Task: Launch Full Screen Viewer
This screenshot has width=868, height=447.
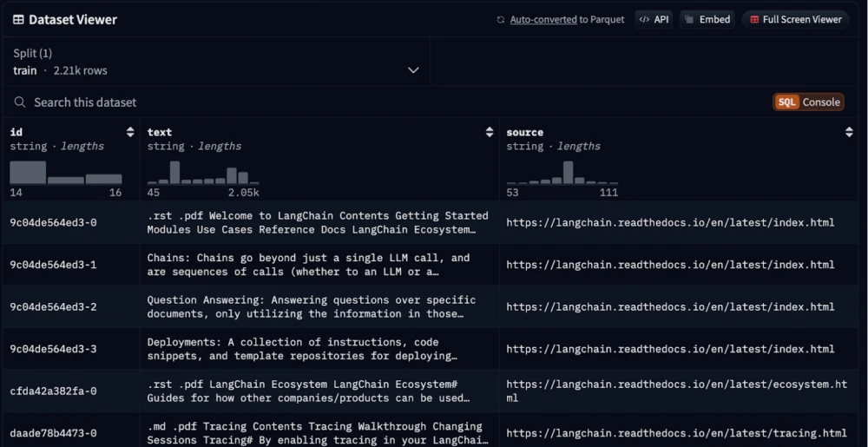Action: [x=795, y=19]
